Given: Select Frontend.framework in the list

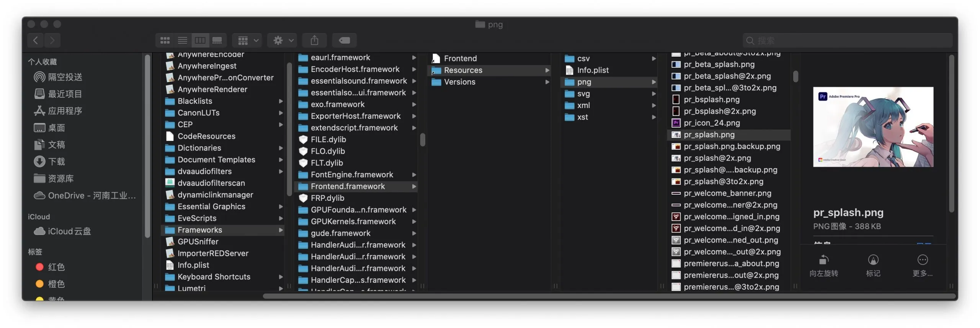Looking at the screenshot, I should (x=356, y=186).
